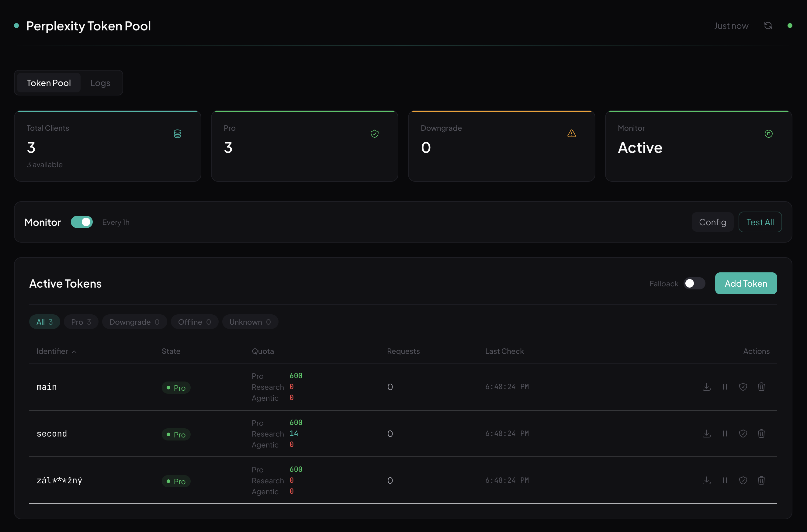This screenshot has width=807, height=532.
Task: Filter tokens by Downgrade state
Action: [134, 322]
